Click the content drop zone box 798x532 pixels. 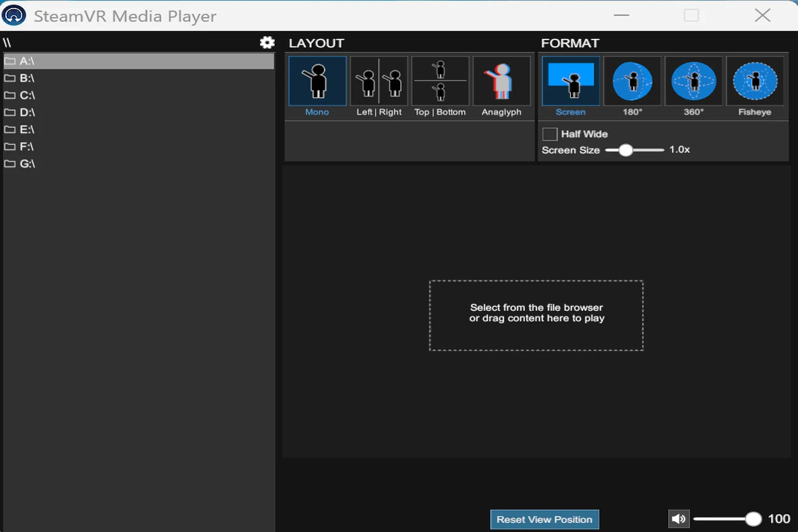point(536,315)
